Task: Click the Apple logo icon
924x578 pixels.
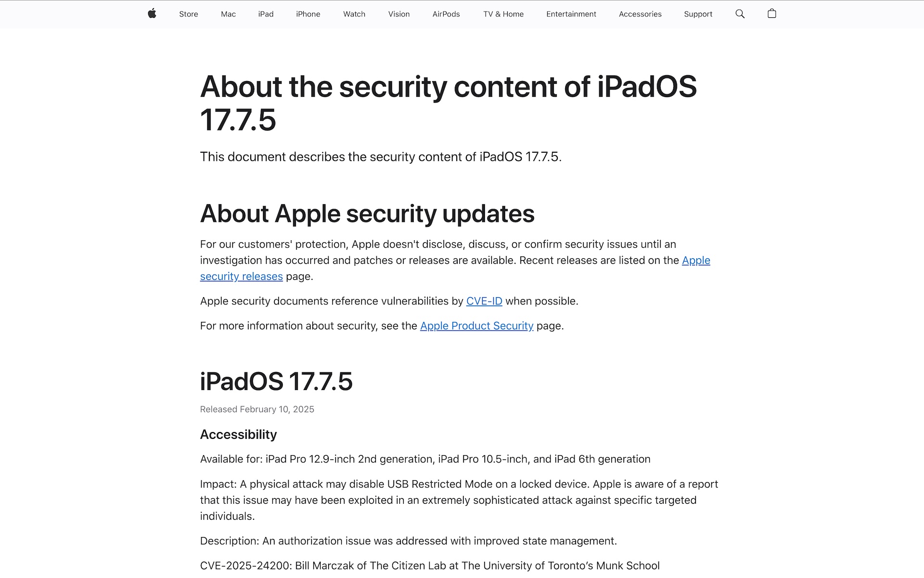Action: click(152, 13)
